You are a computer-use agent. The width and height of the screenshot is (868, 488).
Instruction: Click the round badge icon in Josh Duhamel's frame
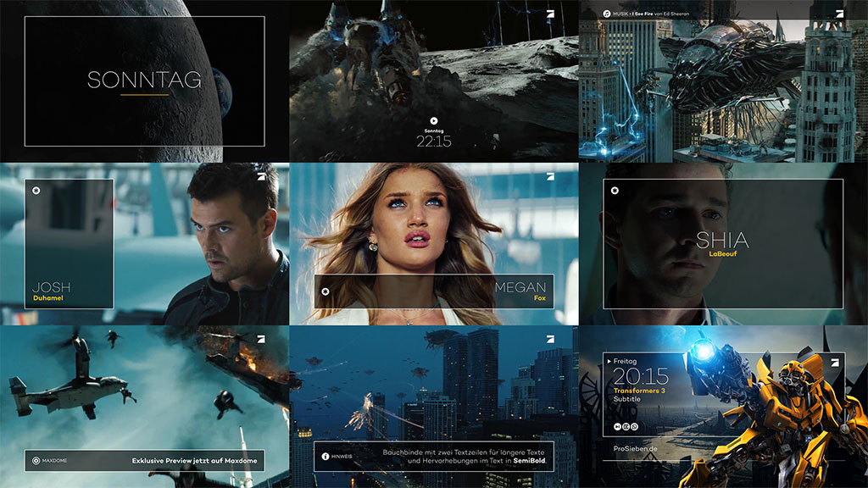tap(36, 191)
